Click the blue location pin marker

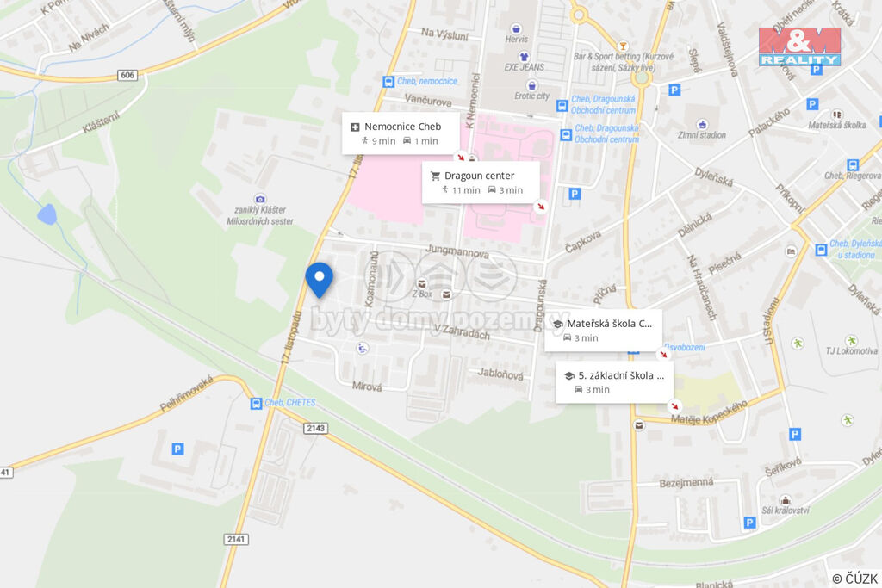[319, 280]
